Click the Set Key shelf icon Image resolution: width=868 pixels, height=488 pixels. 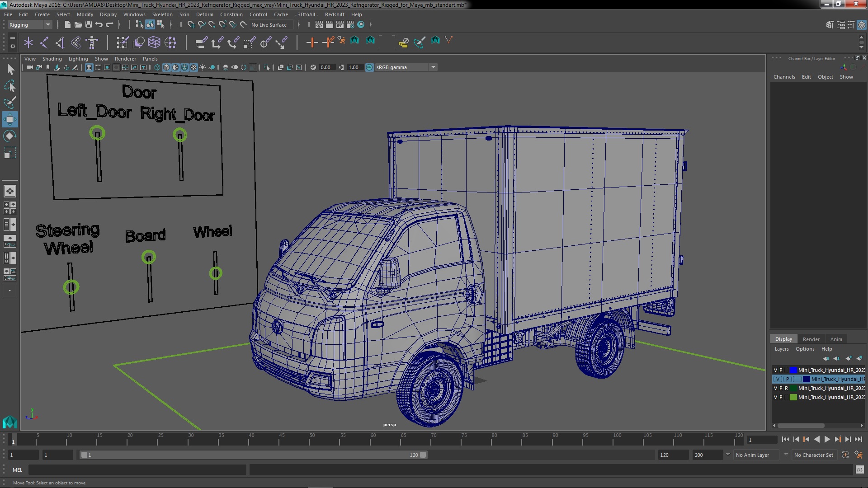(x=312, y=42)
